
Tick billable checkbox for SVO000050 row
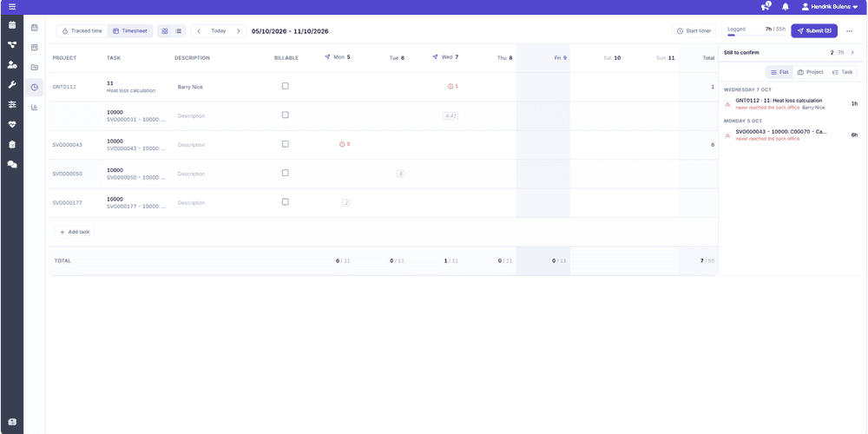pos(285,173)
